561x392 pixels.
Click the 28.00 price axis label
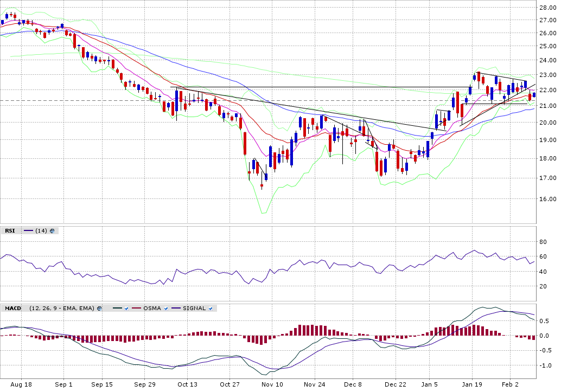point(546,8)
